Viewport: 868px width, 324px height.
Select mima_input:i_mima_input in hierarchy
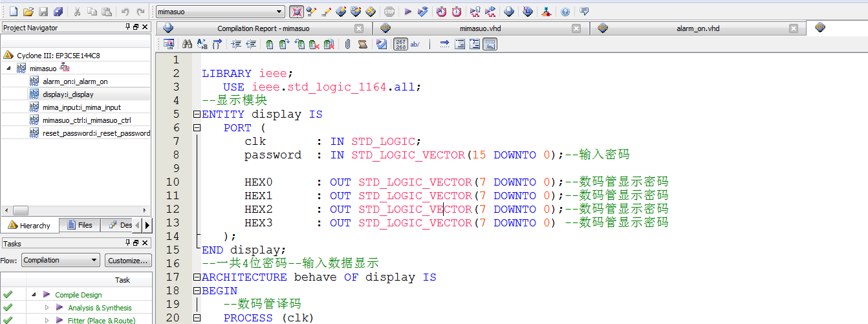click(81, 107)
